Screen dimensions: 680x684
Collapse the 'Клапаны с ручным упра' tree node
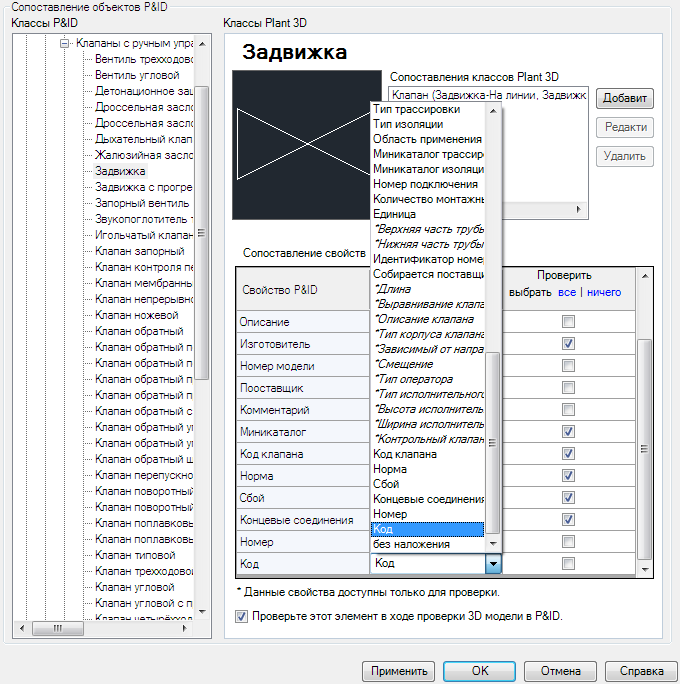pyautogui.click(x=65, y=43)
